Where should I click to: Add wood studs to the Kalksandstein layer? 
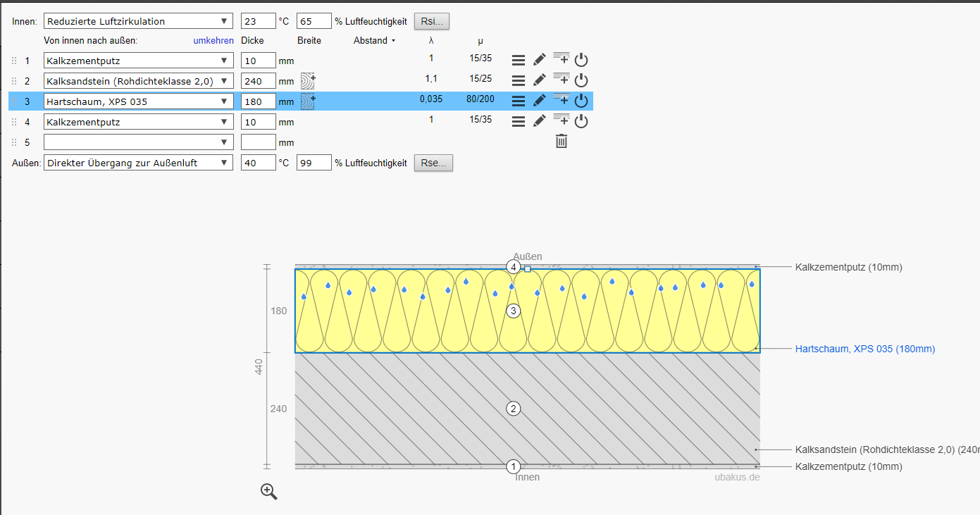coord(308,81)
